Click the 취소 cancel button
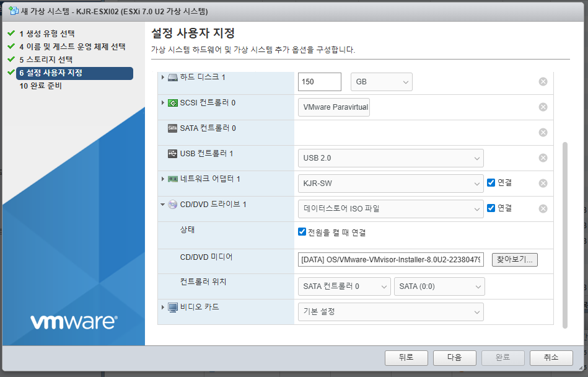 click(x=551, y=358)
